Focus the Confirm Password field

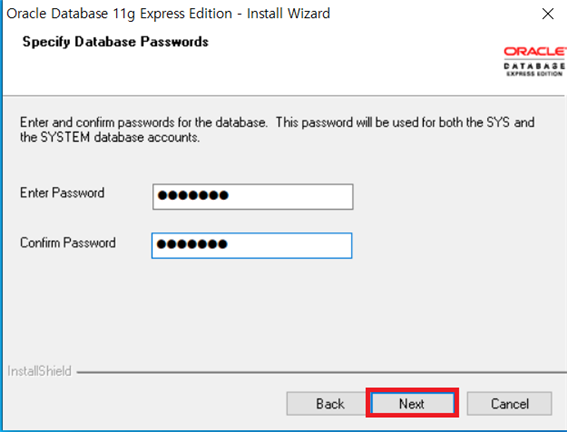[252, 245]
